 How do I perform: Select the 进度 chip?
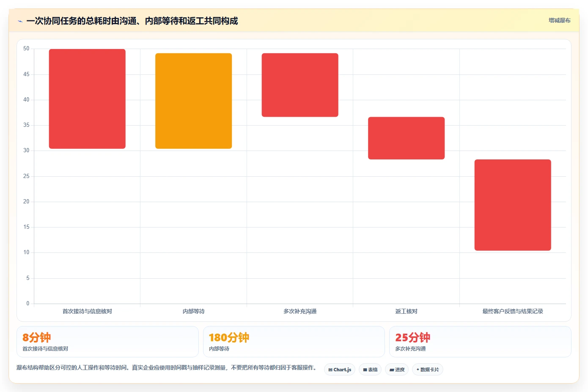tap(397, 370)
